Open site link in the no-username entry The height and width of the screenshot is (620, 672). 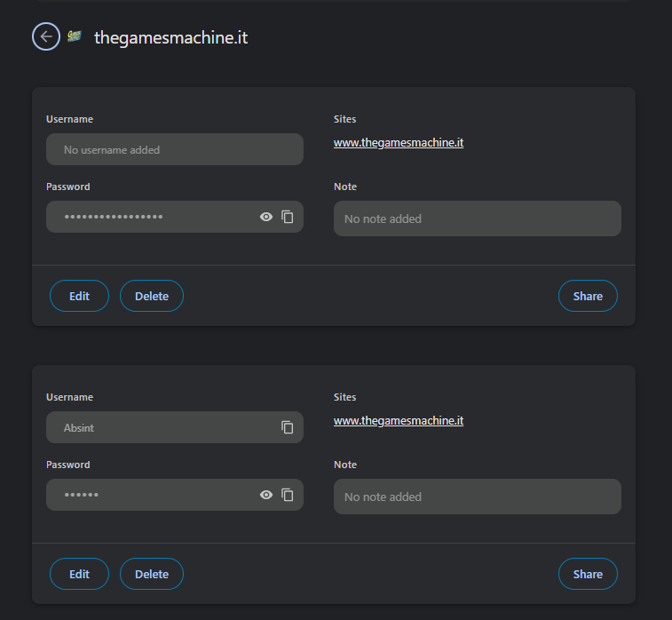pyautogui.click(x=399, y=142)
